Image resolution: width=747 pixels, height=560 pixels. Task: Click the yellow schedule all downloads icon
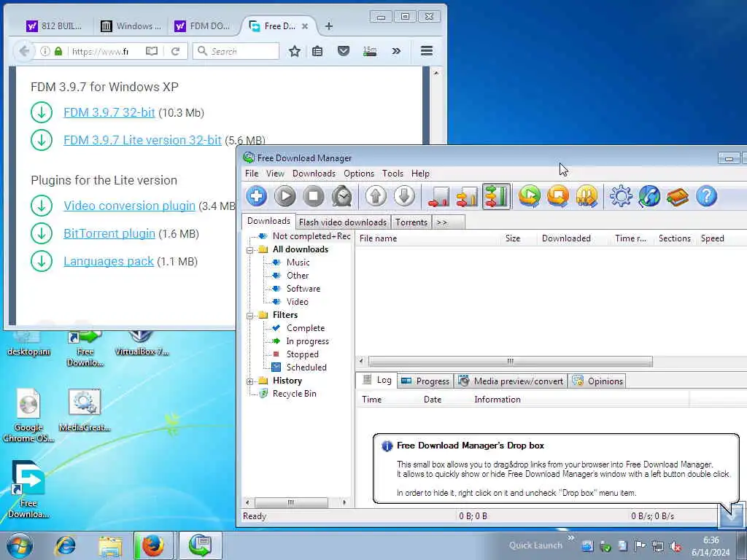coord(587,196)
